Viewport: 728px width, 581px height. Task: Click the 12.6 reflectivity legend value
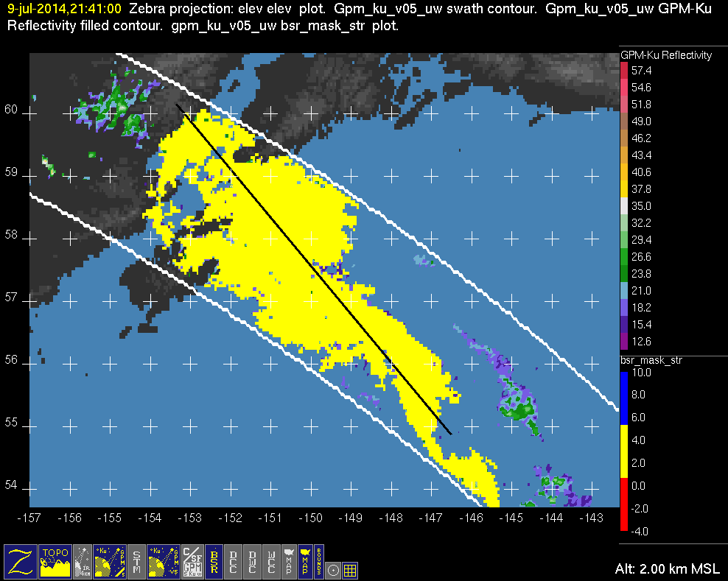tap(641, 342)
